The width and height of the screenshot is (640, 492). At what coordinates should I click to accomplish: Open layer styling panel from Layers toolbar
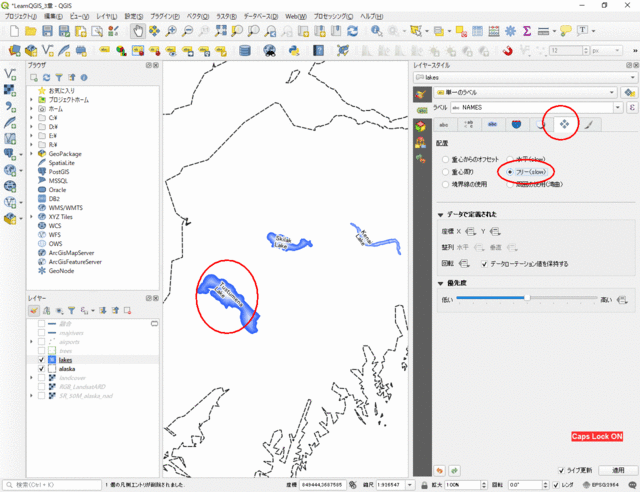(x=34, y=311)
